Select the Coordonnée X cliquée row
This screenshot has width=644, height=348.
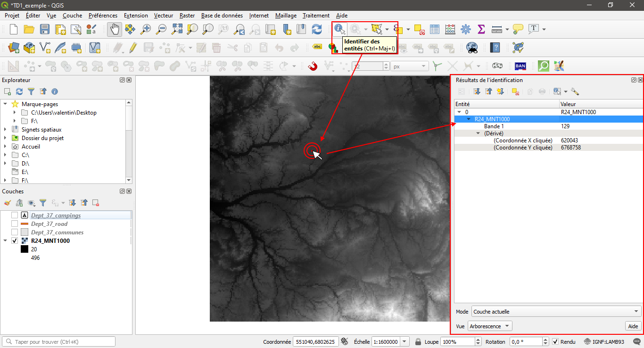(549, 141)
